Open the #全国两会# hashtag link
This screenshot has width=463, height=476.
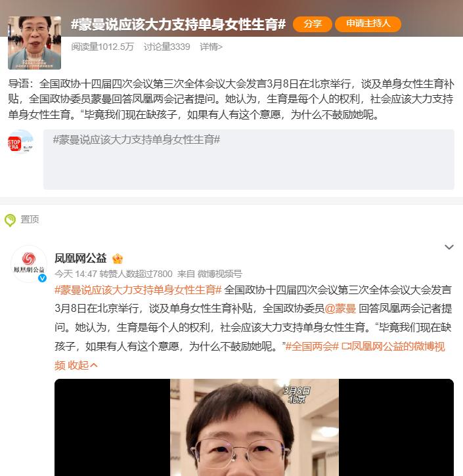pyautogui.click(x=312, y=346)
